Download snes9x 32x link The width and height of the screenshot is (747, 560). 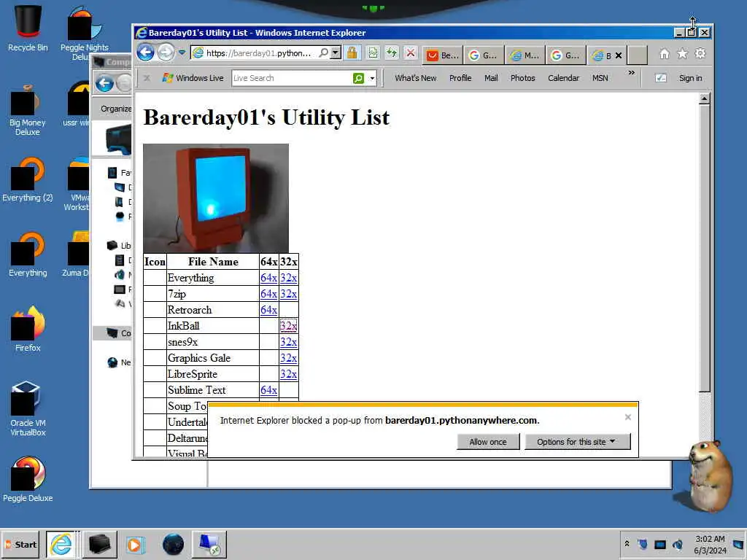[288, 342]
